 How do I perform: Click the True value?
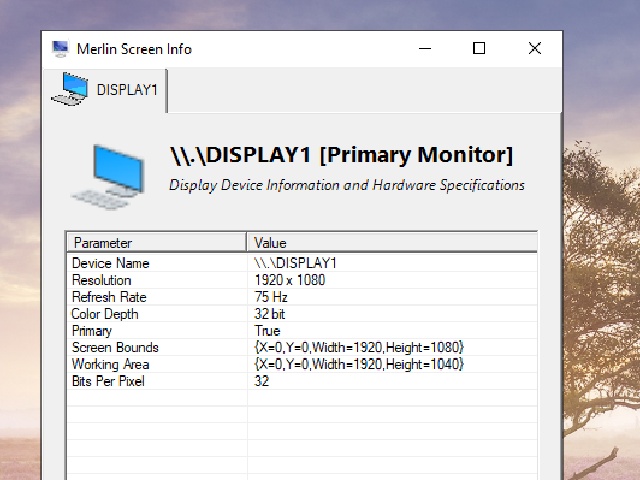(x=267, y=331)
